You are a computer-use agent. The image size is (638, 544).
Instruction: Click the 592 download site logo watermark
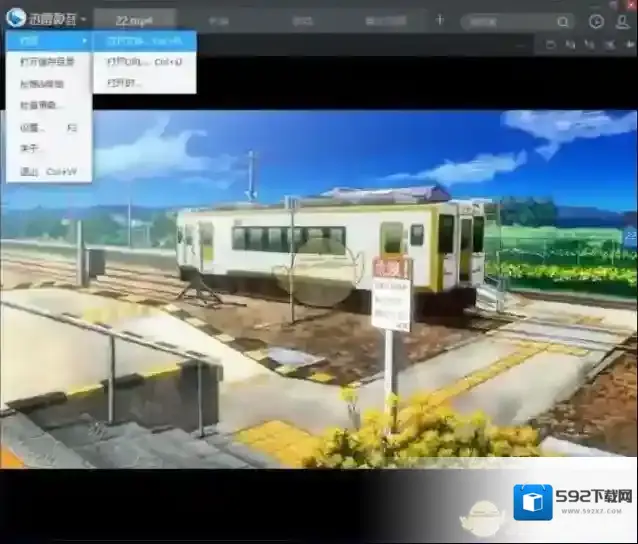click(x=573, y=502)
